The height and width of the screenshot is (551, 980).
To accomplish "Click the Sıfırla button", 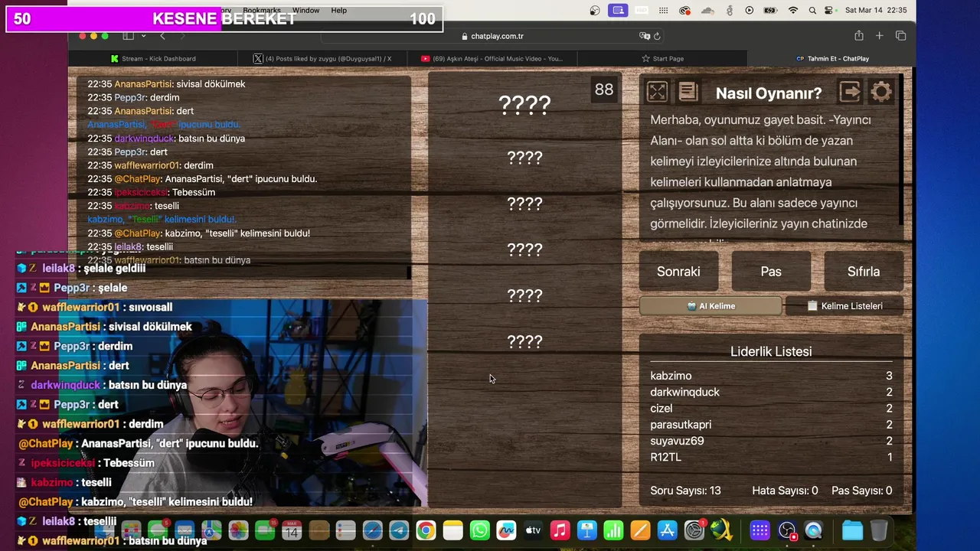I will [864, 271].
